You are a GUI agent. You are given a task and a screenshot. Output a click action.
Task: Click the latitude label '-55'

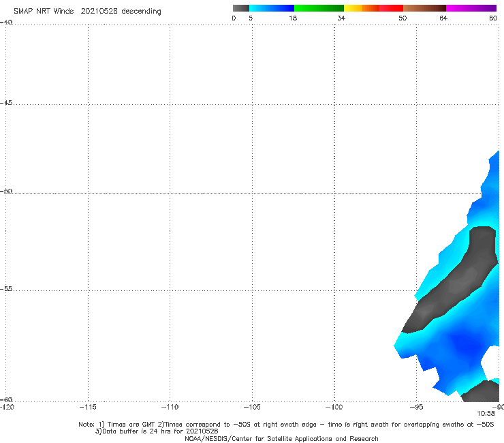click(6, 289)
